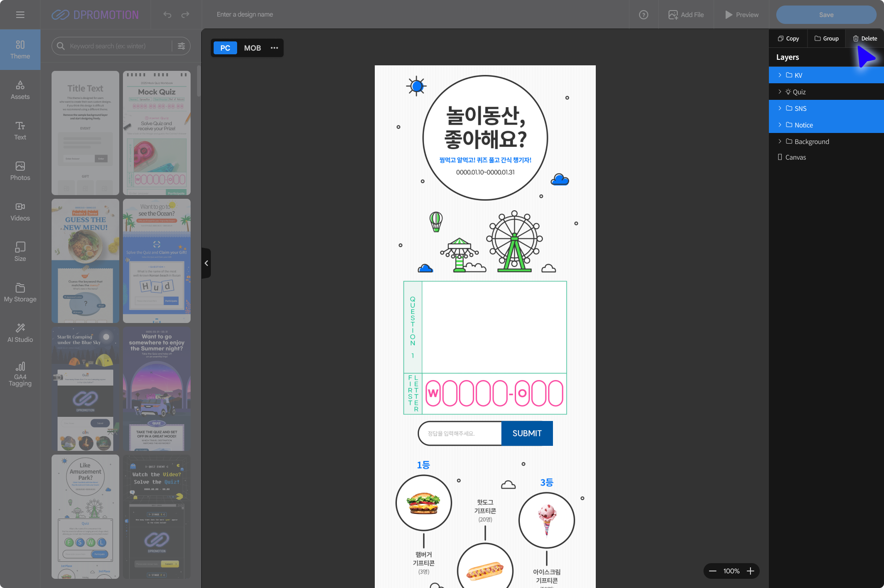Click the Save button
884x588 pixels.
826,15
